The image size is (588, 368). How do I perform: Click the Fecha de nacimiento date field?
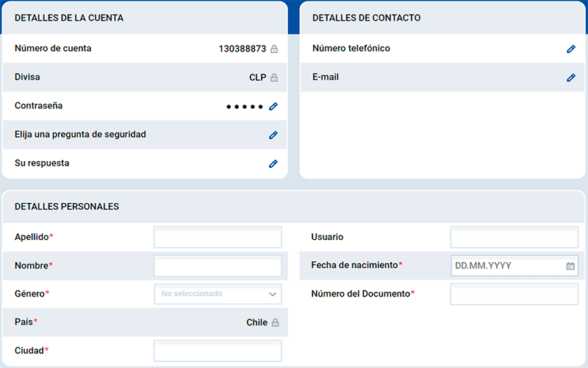507,266
